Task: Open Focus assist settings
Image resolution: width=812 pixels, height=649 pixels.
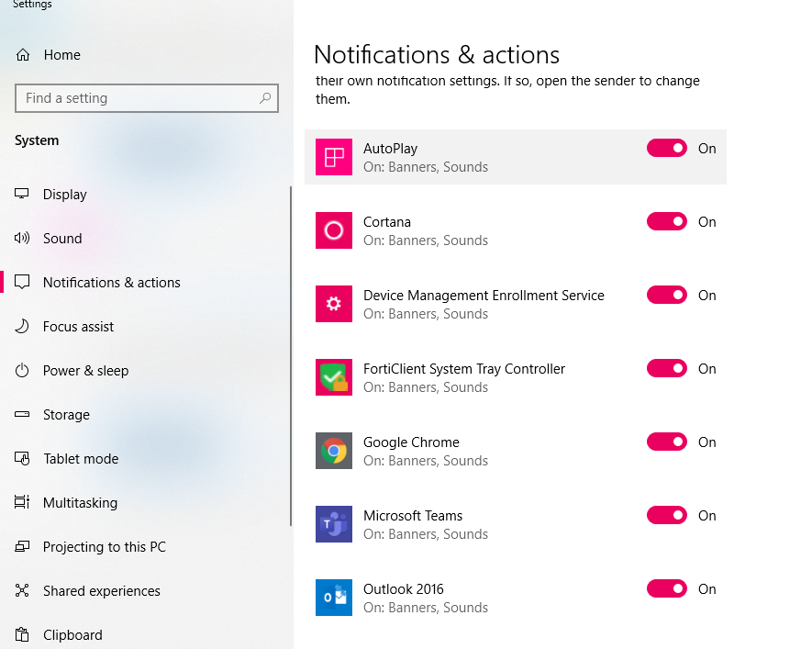Action: 145,326
